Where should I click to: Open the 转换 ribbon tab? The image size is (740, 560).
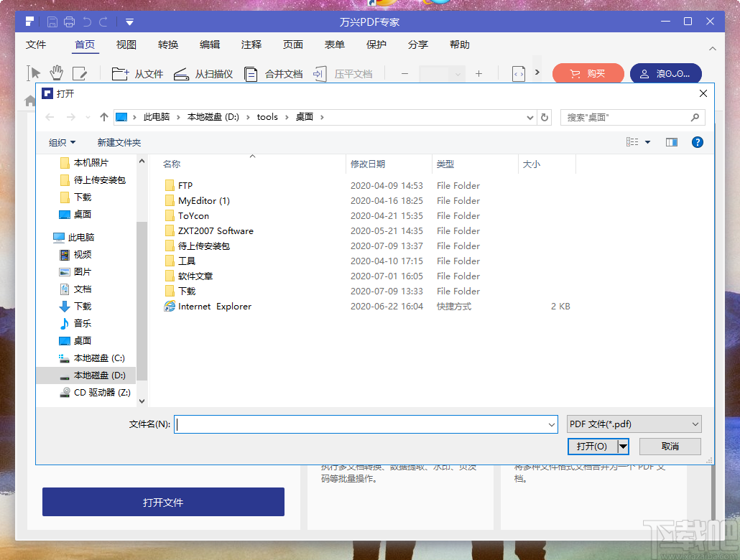click(x=167, y=45)
